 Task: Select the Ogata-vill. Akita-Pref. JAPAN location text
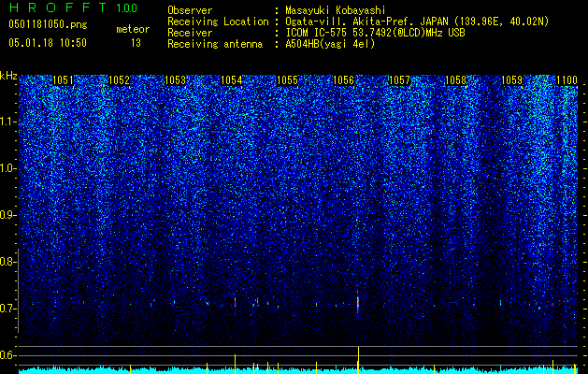pyautogui.click(x=417, y=22)
